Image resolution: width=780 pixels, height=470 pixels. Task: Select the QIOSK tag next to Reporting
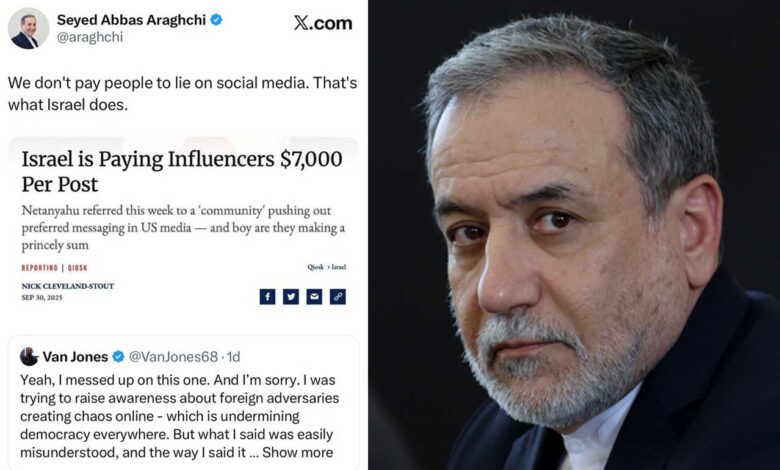pyautogui.click(x=79, y=267)
